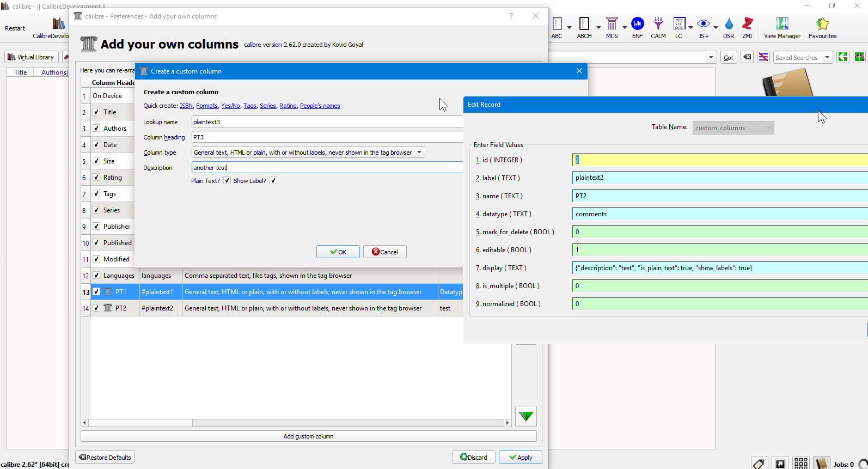Viewport: 868px width, 469px height.
Task: Toggle the Series column checkbox
Action: coord(96,210)
